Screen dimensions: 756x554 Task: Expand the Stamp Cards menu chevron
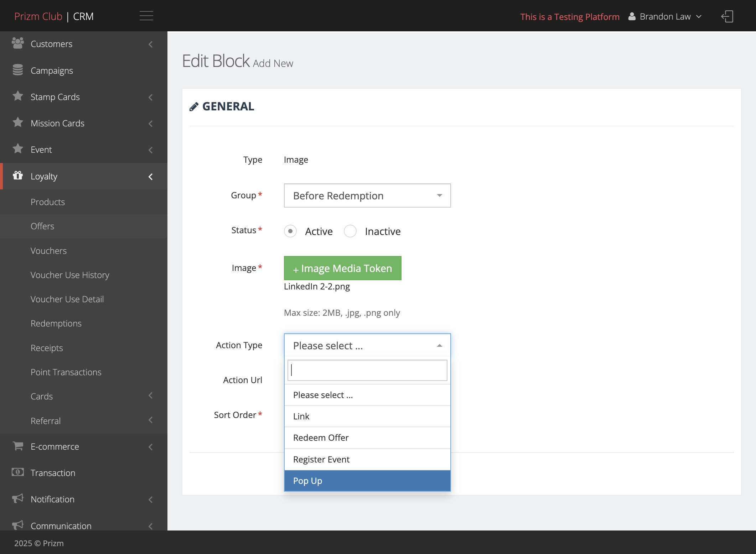[x=151, y=97]
